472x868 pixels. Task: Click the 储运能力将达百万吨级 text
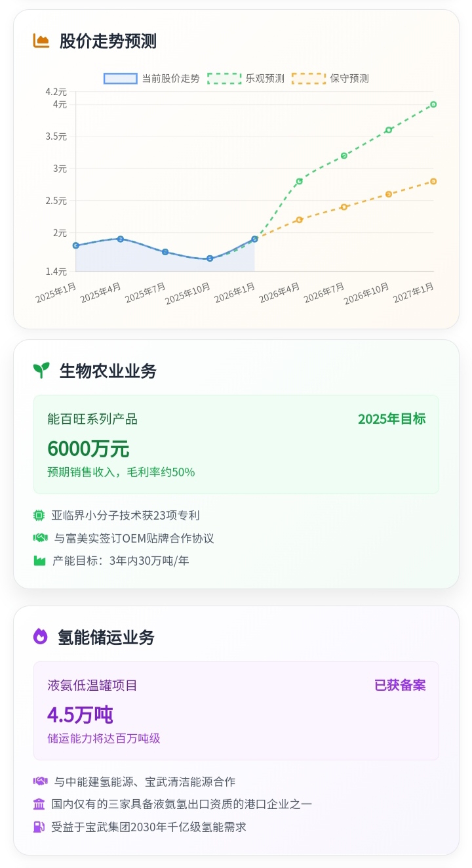point(104,739)
